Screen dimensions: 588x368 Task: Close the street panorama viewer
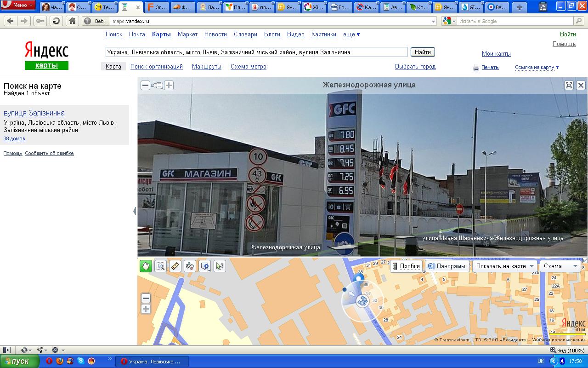pos(581,85)
